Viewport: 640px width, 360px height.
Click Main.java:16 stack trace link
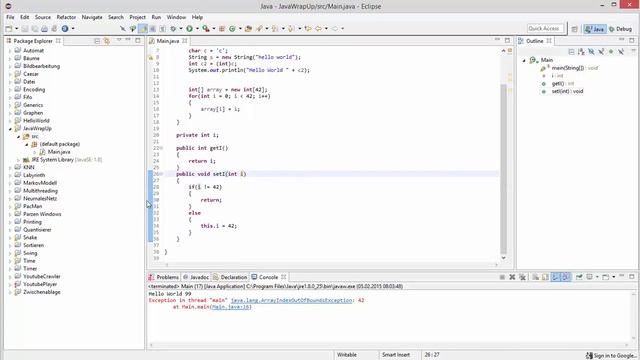[231, 307]
